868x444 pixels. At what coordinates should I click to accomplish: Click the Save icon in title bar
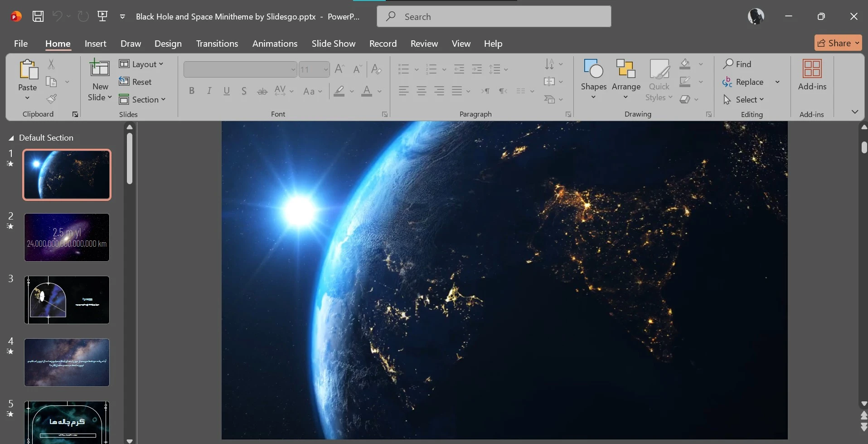pos(38,17)
